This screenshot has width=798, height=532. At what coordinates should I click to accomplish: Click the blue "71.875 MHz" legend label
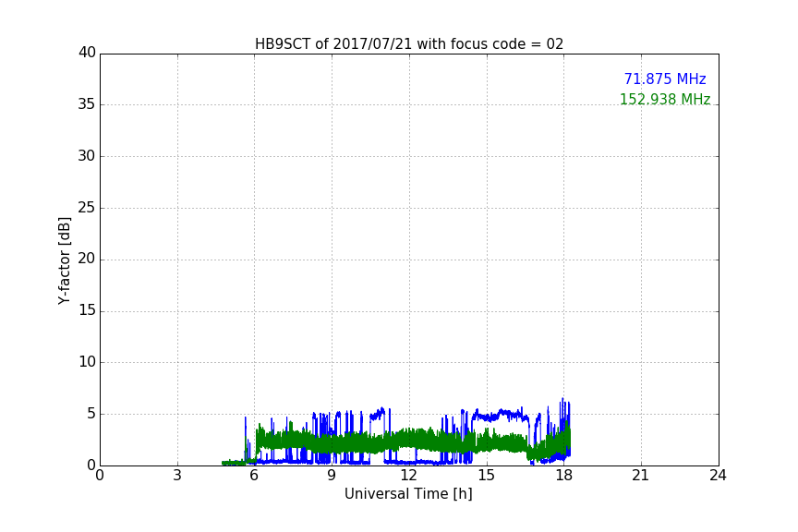click(665, 79)
